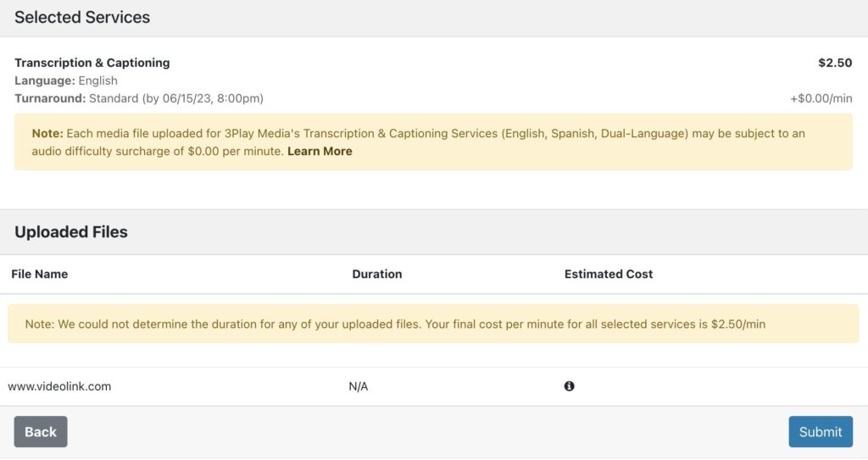The height and width of the screenshot is (460, 868).
Task: Click the bold Note: label in surcharge banner
Action: point(47,134)
